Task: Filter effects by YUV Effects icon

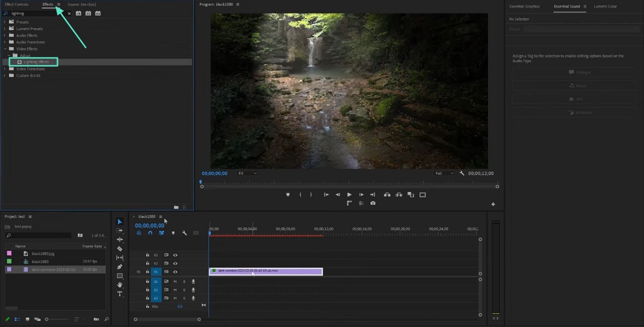Action: (x=98, y=13)
